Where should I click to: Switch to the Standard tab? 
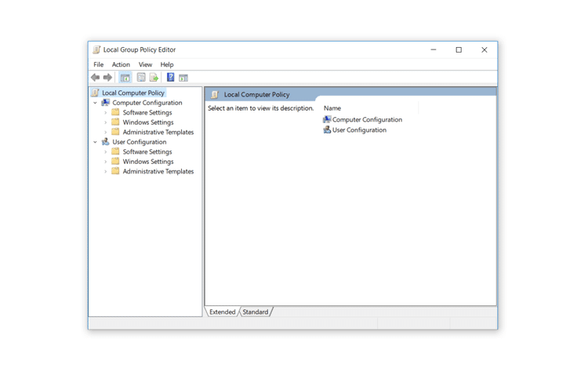[x=256, y=312]
